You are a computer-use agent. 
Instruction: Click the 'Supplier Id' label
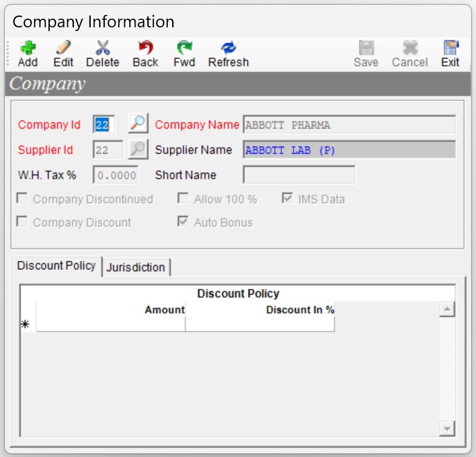click(x=45, y=150)
